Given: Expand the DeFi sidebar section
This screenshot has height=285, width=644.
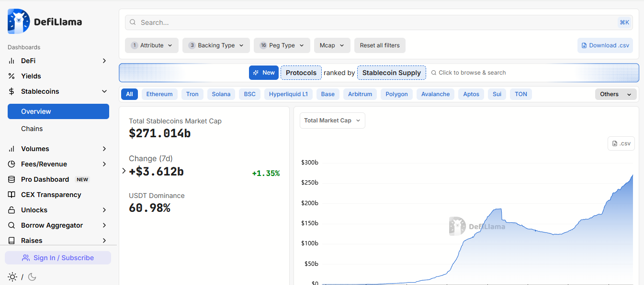Looking at the screenshot, I should click(104, 61).
